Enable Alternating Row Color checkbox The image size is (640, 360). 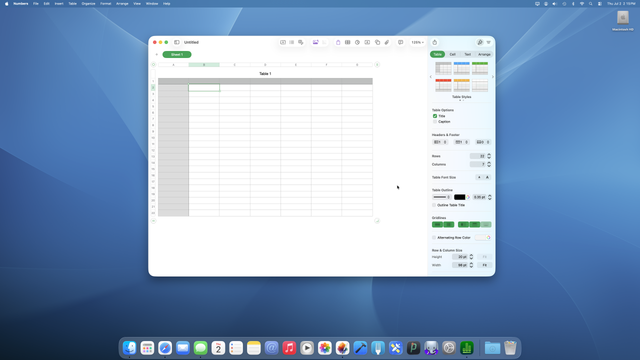434,238
